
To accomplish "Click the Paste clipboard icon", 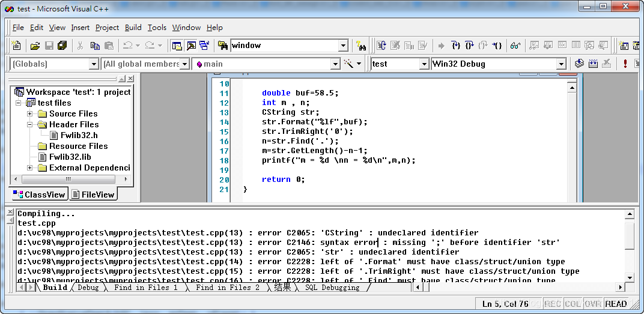I will 109,46.
